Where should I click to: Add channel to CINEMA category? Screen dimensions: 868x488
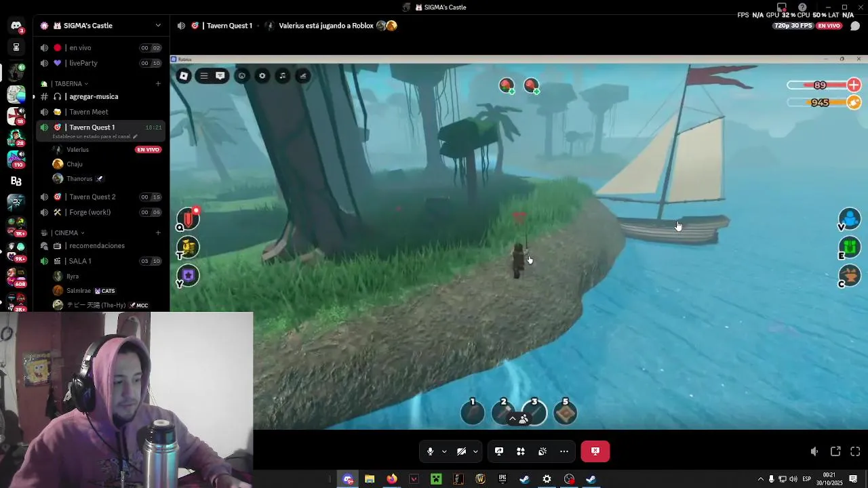[x=158, y=233]
